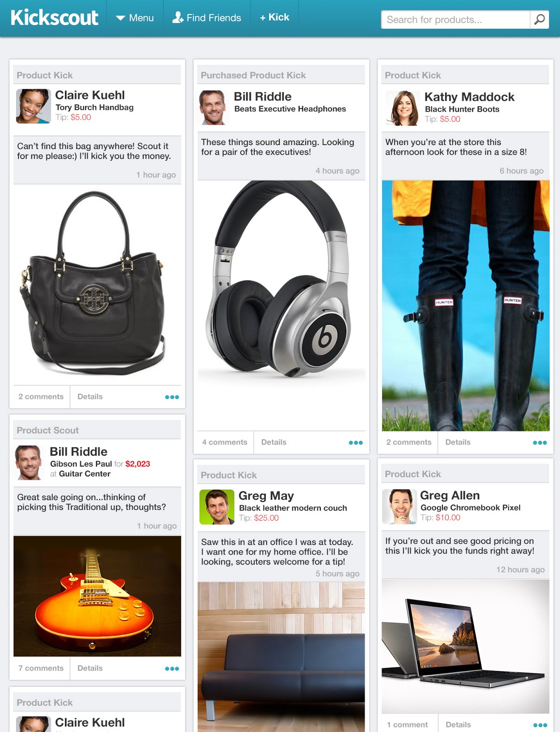Open the Chromebook Pixel laptop photo
The height and width of the screenshot is (732, 560).
[466, 646]
